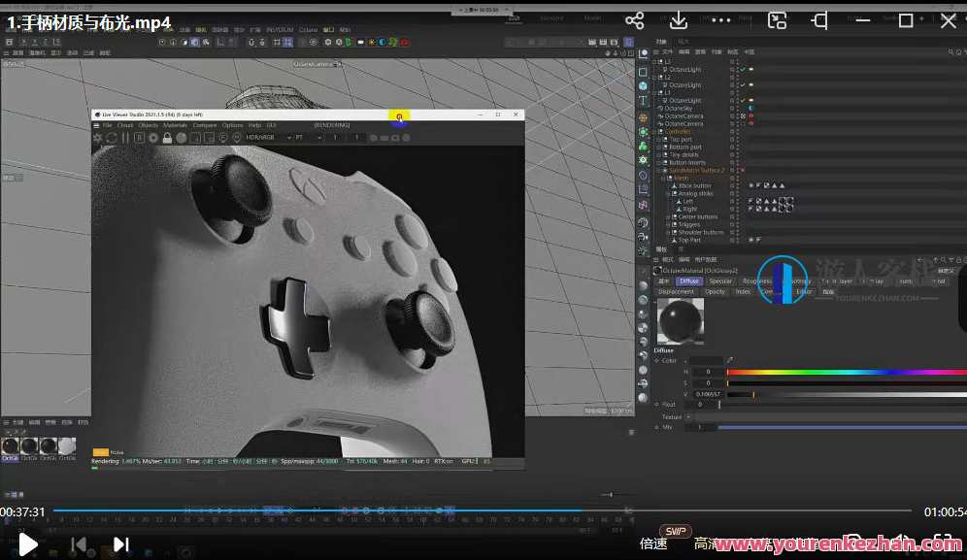Click the restart render icon in Live Viewer
Viewport: 967px width, 560px height.
coord(110,138)
